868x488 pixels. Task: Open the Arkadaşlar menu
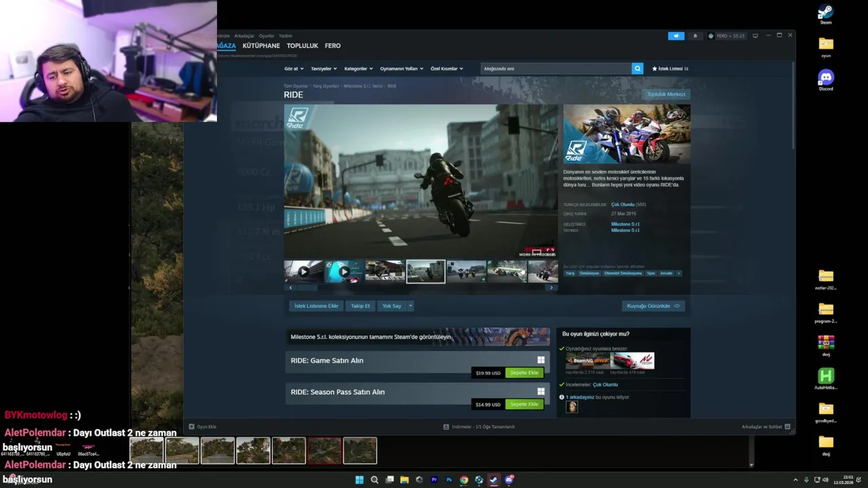tap(244, 36)
